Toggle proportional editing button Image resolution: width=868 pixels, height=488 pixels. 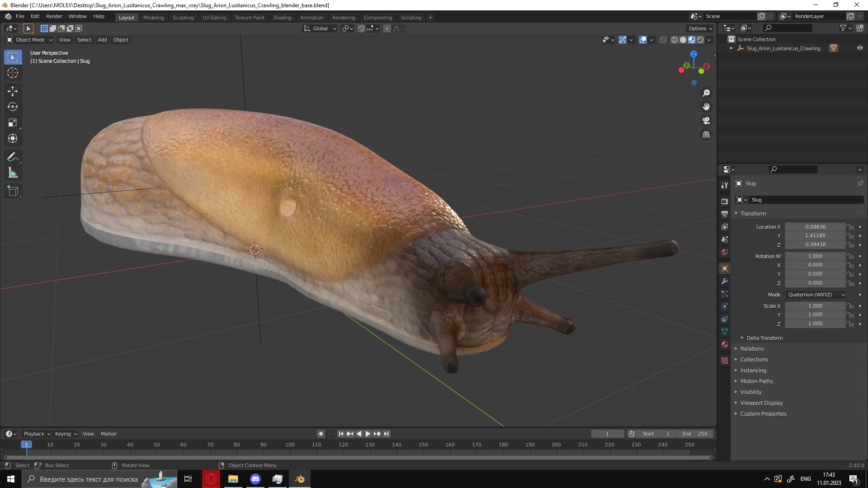tap(387, 28)
